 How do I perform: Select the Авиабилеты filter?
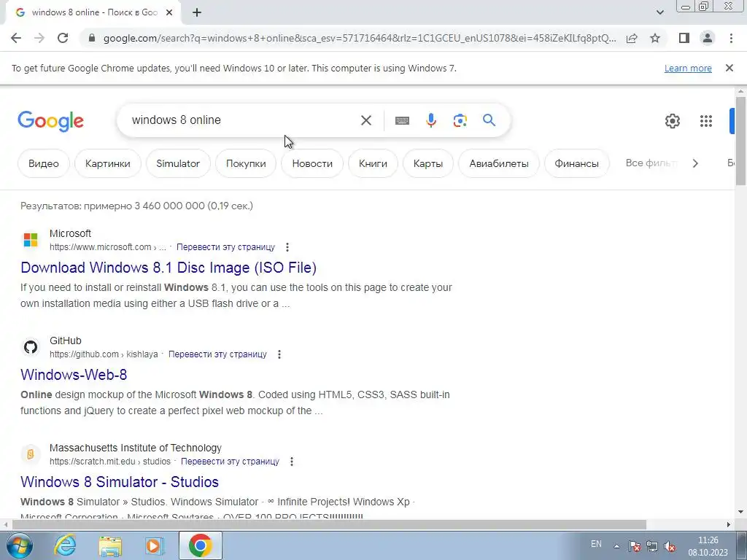(x=499, y=163)
